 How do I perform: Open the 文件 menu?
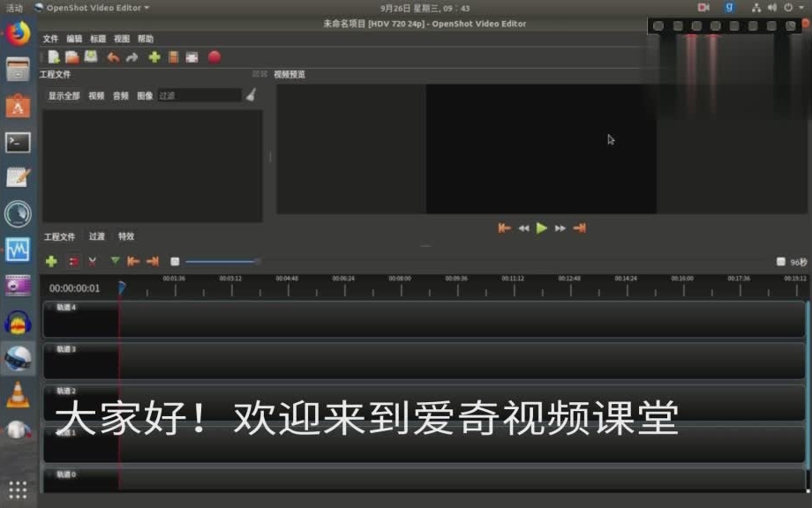pyautogui.click(x=51, y=39)
